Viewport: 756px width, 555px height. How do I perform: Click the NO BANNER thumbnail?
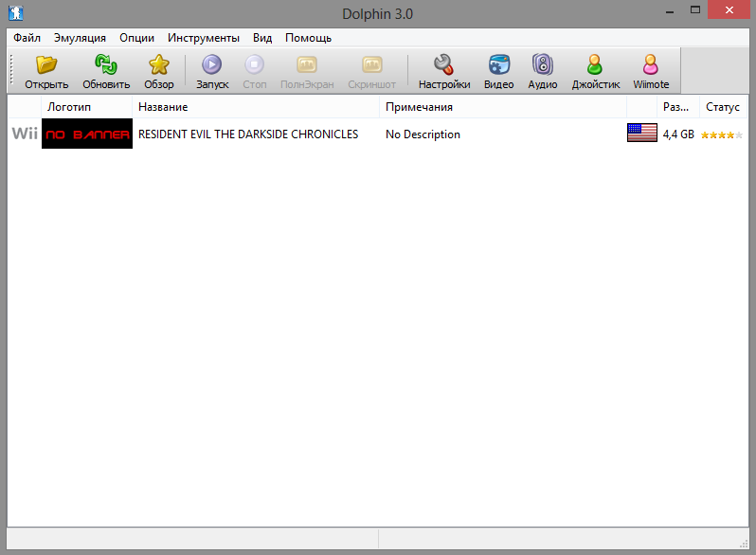click(87, 134)
